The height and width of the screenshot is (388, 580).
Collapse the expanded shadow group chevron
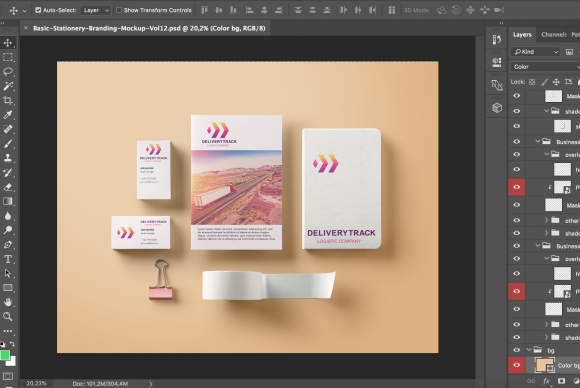pos(546,111)
